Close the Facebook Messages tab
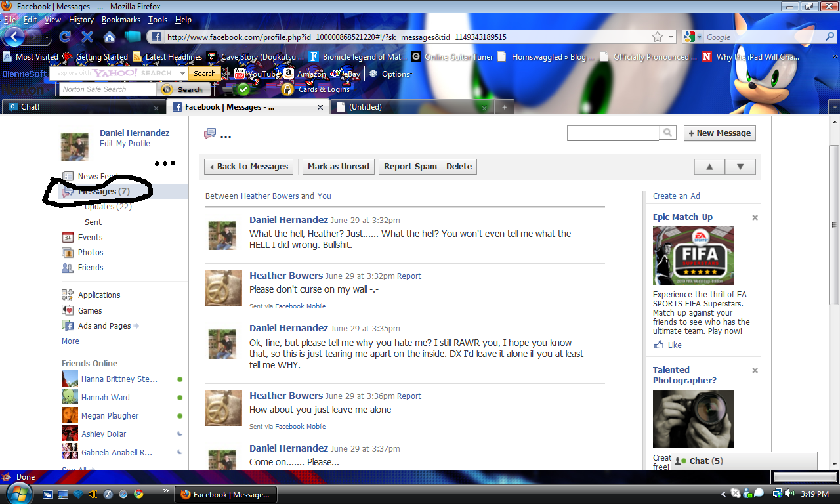Screen dimensions: 840x504 pyautogui.click(x=320, y=107)
